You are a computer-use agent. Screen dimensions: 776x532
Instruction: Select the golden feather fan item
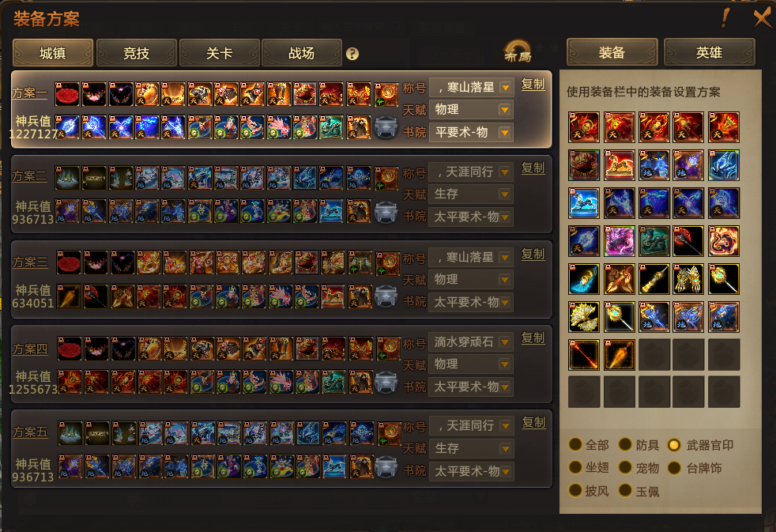pos(583,317)
